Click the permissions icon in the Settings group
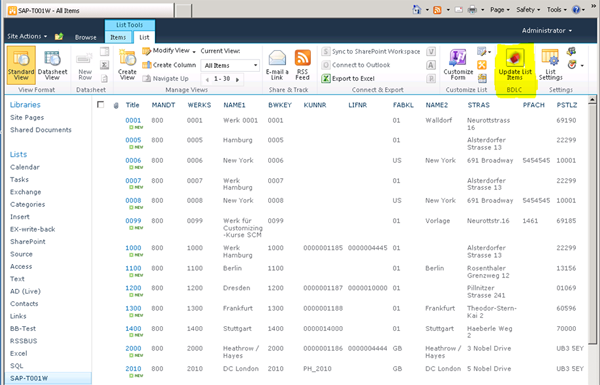 click(571, 51)
